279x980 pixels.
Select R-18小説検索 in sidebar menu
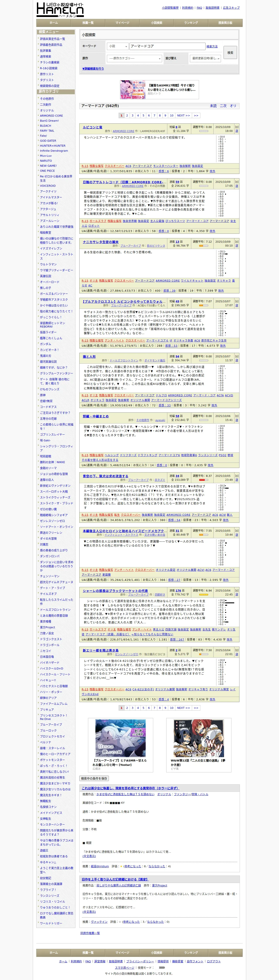pos(49,68)
